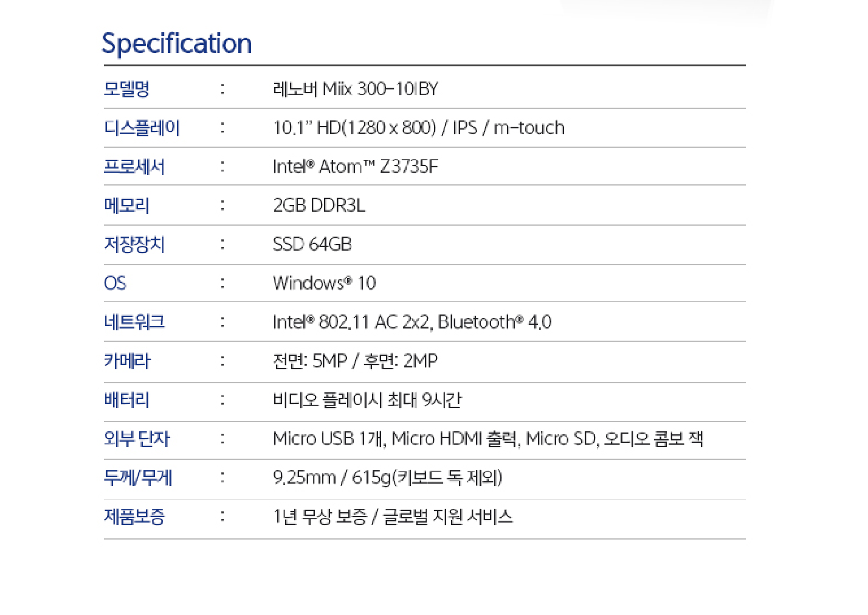This screenshot has width=868, height=615.
Task: Click the 레노버 Miix 300-10IBY model text
Action: (x=356, y=89)
